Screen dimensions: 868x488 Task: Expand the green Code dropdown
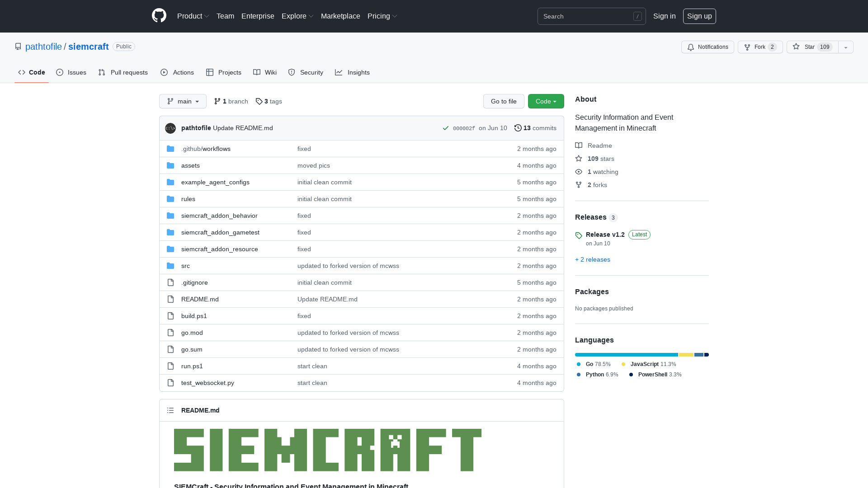point(546,101)
